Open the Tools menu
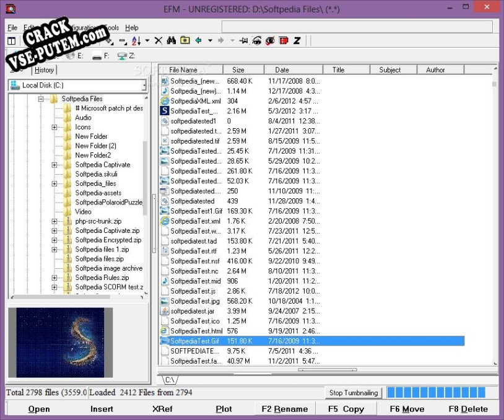Screen dimensions: 504x420 pos(111,27)
